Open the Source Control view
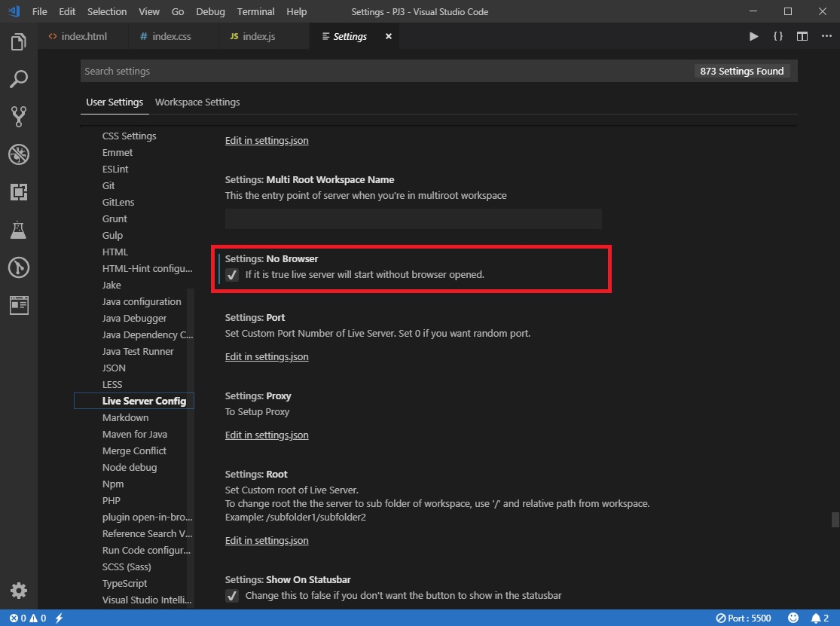The image size is (840, 626). pos(18,117)
